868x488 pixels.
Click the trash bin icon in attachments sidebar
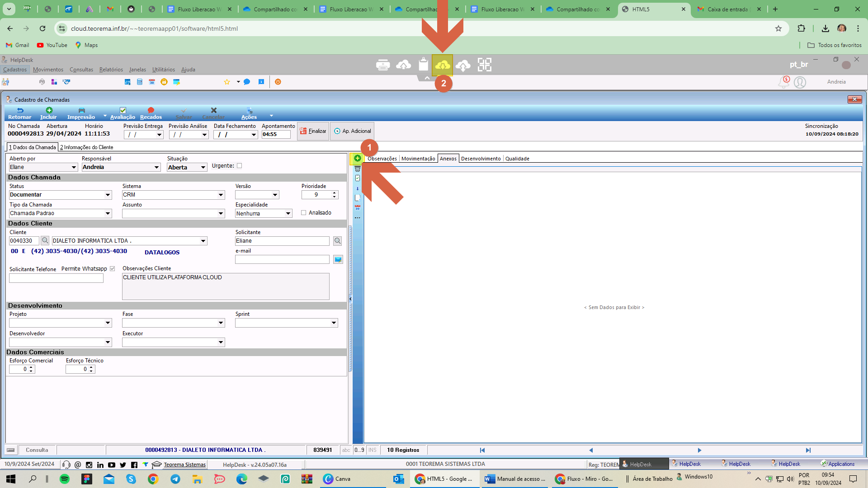pyautogui.click(x=357, y=169)
